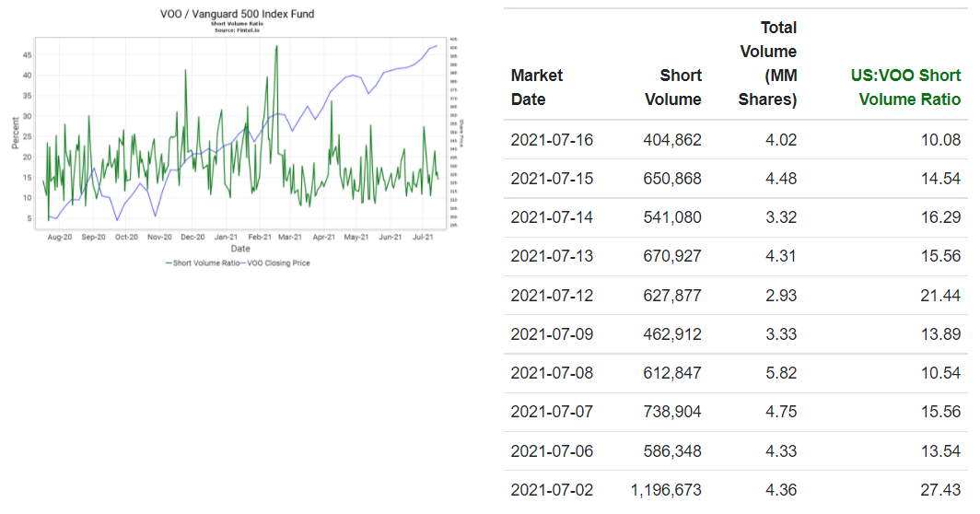Click ratio 15.56 in the 2021-07-07 row
Screen dimensions: 980x514
940,412
